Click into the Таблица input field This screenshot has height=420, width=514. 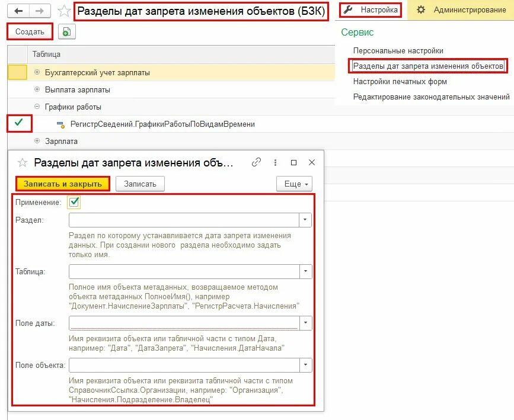pos(184,271)
